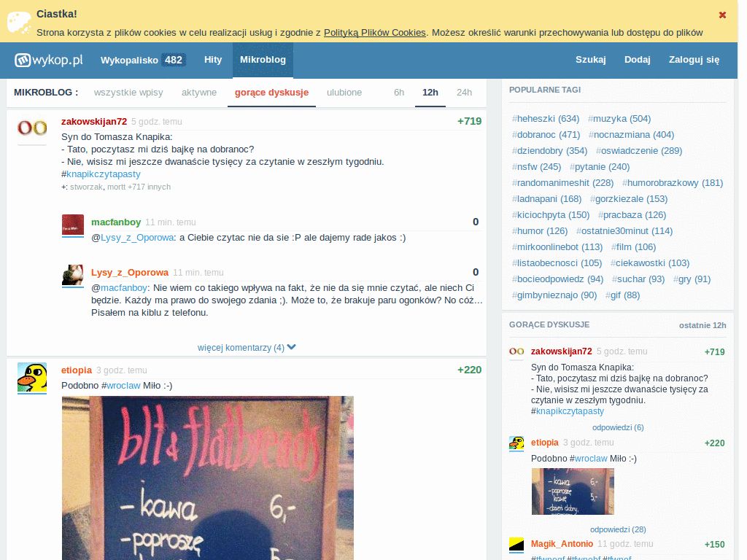747x560 pixels.
Task: Open the large chalkboard photo
Action: (x=208, y=478)
